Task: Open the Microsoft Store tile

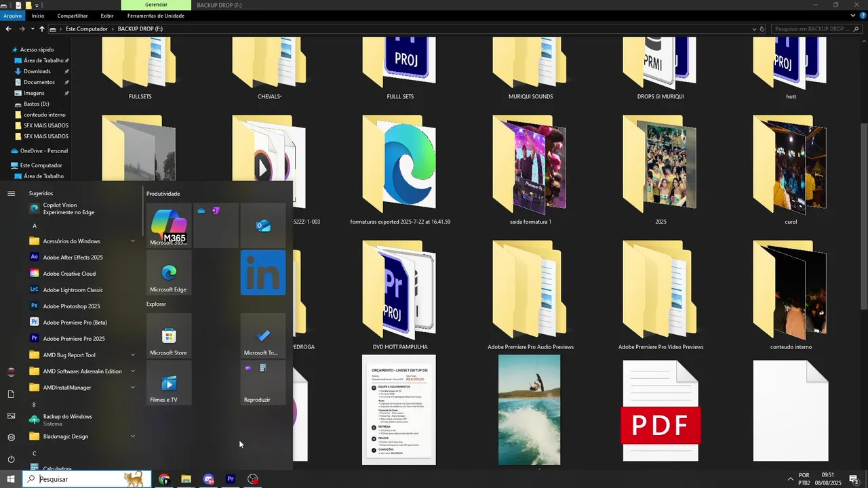Action: pyautogui.click(x=169, y=335)
